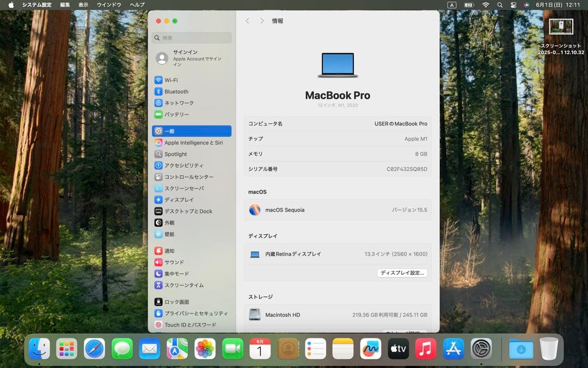Open ネットワーク settings

coord(180,102)
